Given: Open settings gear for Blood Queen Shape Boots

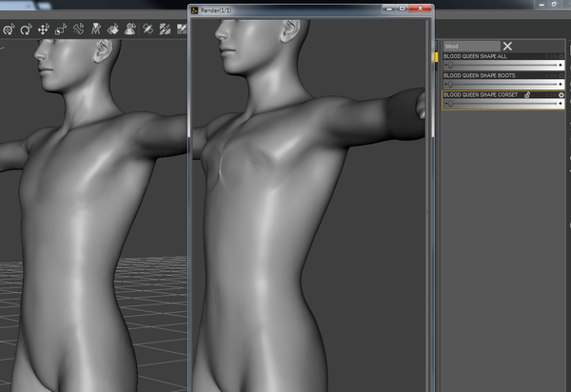Looking at the screenshot, I should [x=561, y=76].
